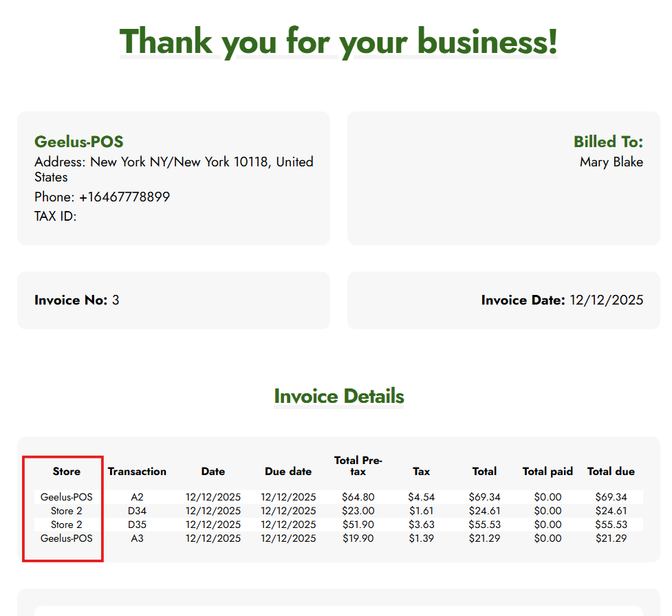The width and height of the screenshot is (672, 616).
Task: Click the $1.39 tax amount
Action: [x=421, y=538]
